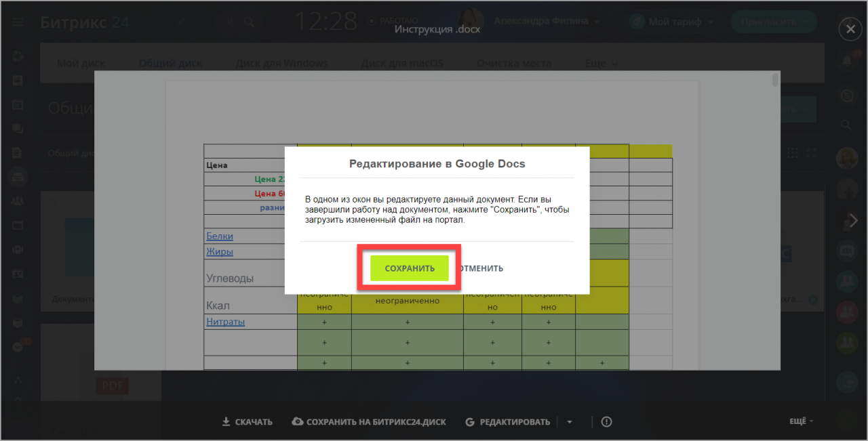Screen dimensions: 868x441
Task: Open dropdown arrow next to Редактировать
Action: click(x=570, y=422)
